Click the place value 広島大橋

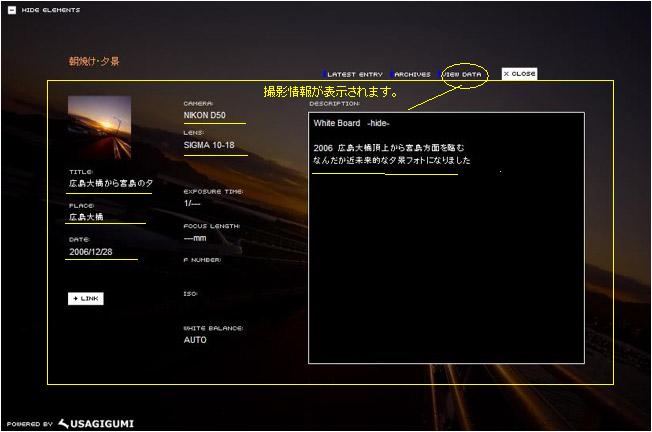click(x=86, y=217)
